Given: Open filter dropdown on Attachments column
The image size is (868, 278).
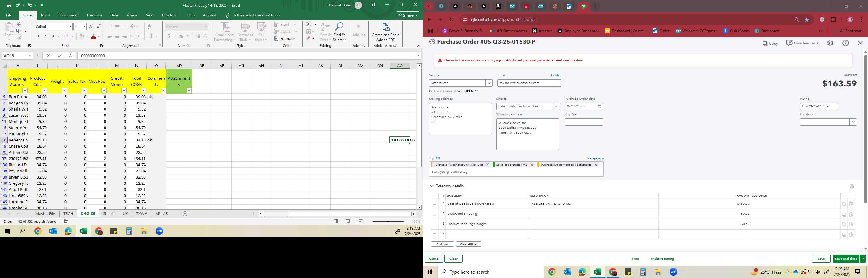Looking at the screenshot, I should [x=189, y=91].
